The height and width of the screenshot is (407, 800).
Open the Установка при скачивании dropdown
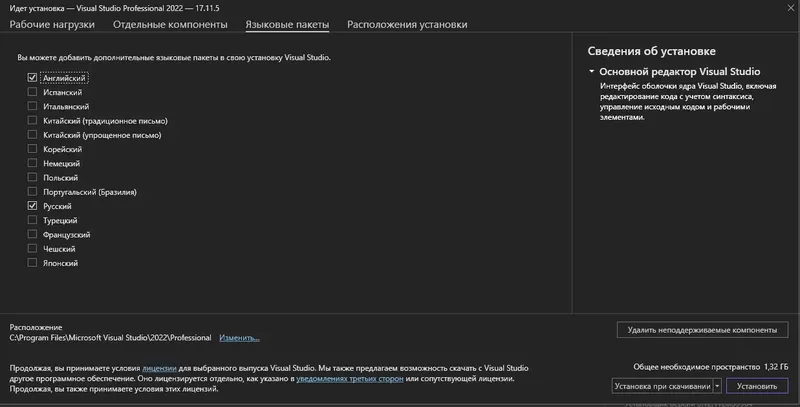pyautogui.click(x=717, y=385)
